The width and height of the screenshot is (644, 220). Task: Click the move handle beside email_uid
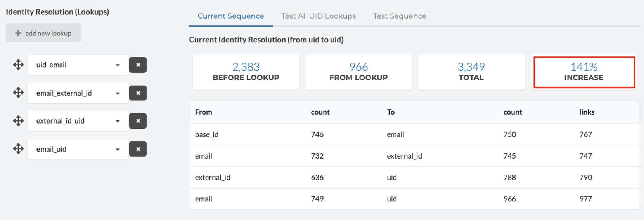coord(18,149)
